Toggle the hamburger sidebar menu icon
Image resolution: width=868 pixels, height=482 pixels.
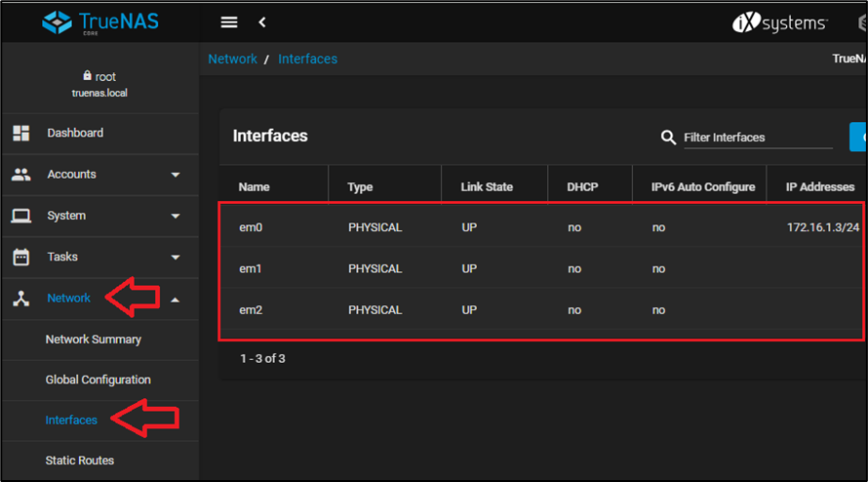point(229,22)
